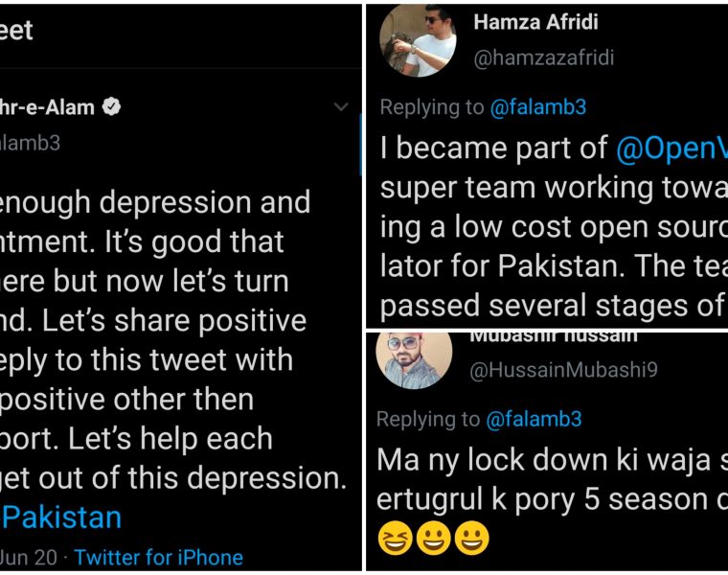Open the @OpenV mention link
Screen dimensions: 728x575
tap(671, 148)
